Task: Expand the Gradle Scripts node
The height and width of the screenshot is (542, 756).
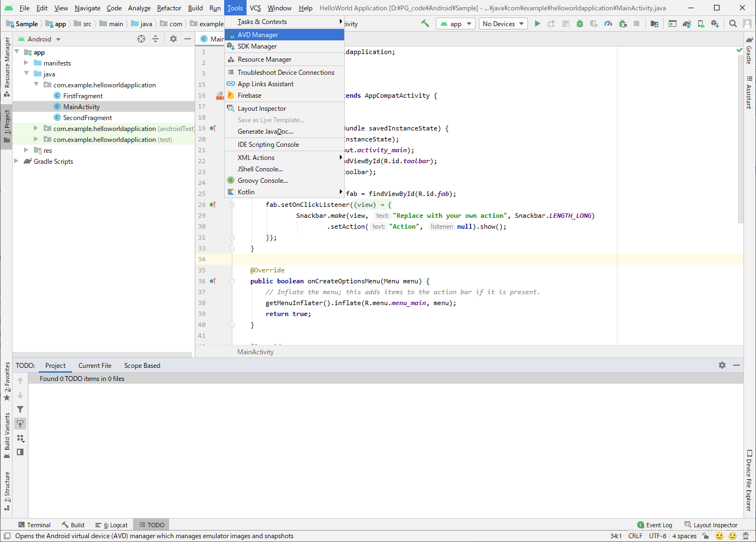Action: tap(16, 160)
